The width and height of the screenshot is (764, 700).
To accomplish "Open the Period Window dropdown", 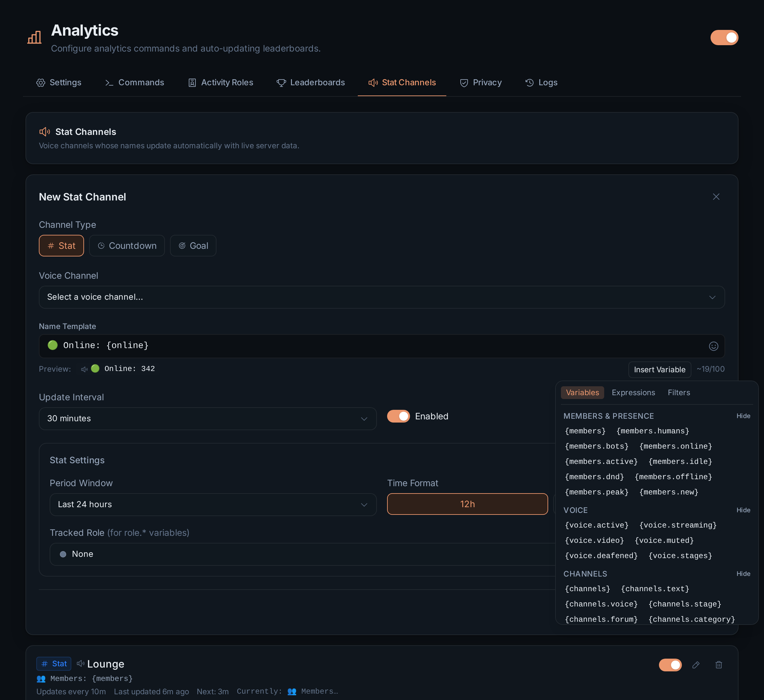I will point(213,505).
